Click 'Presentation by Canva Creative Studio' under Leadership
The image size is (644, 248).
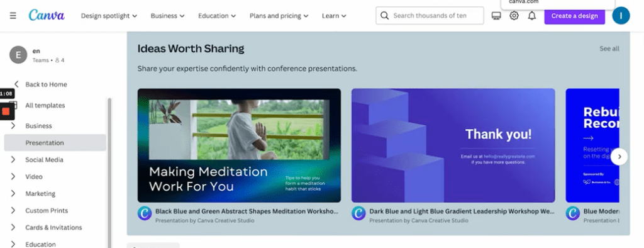[x=418, y=220]
